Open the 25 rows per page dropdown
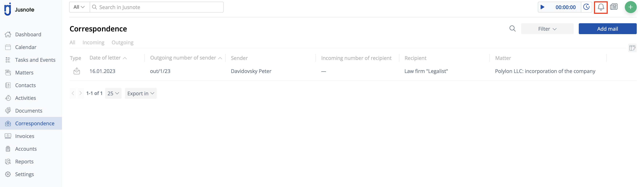Screen dimensions: 644x187 point(113,93)
